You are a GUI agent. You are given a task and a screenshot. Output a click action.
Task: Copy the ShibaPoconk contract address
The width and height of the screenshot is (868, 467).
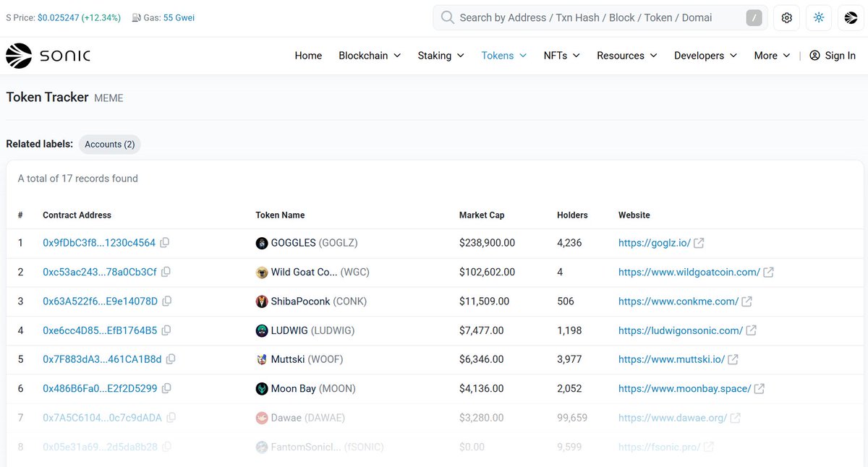(167, 301)
